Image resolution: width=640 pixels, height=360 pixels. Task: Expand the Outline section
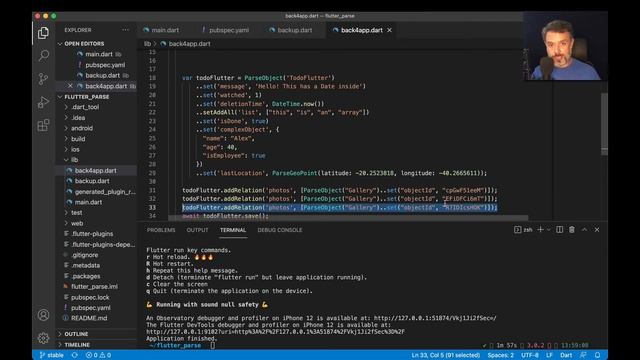(76, 334)
